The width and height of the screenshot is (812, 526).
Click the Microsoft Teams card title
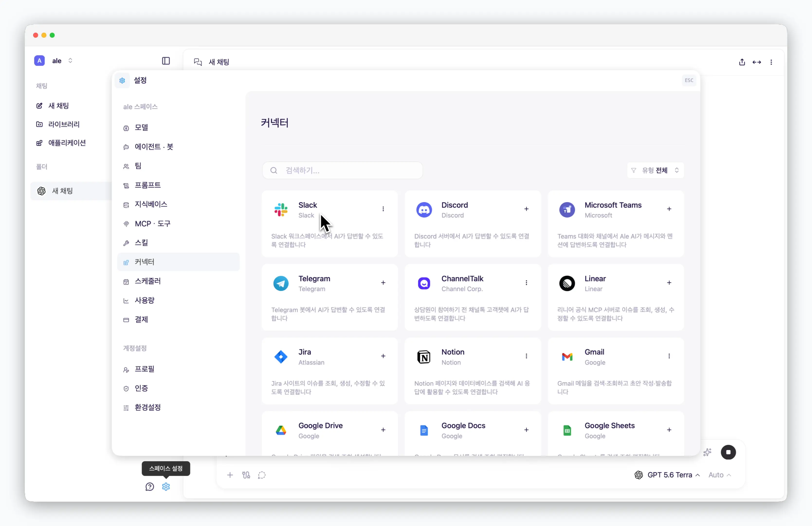(x=613, y=205)
